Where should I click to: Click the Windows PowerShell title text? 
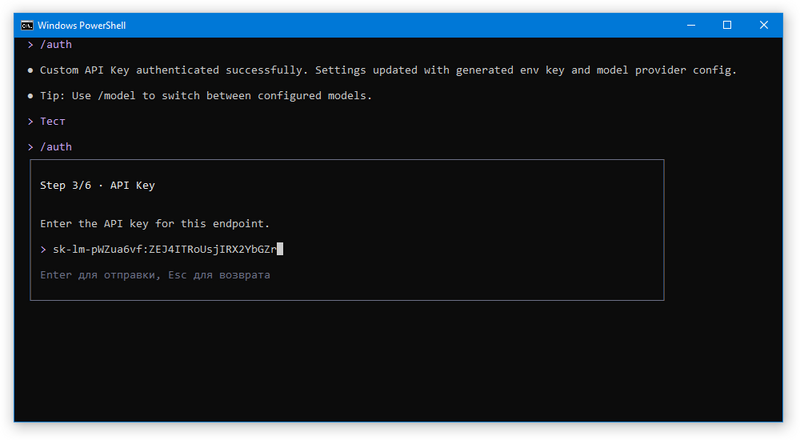(82, 26)
